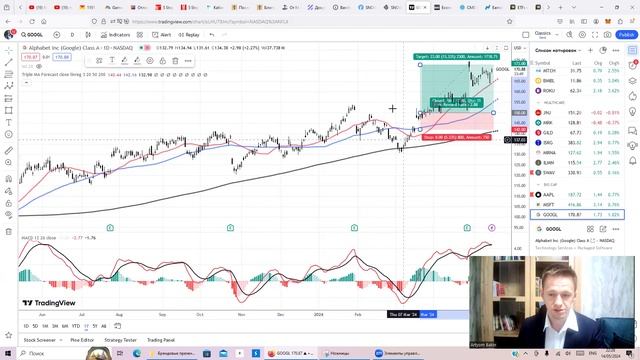Create an Alert from the top toolbar
Viewport: 640px width, 360px height.
click(x=162, y=35)
